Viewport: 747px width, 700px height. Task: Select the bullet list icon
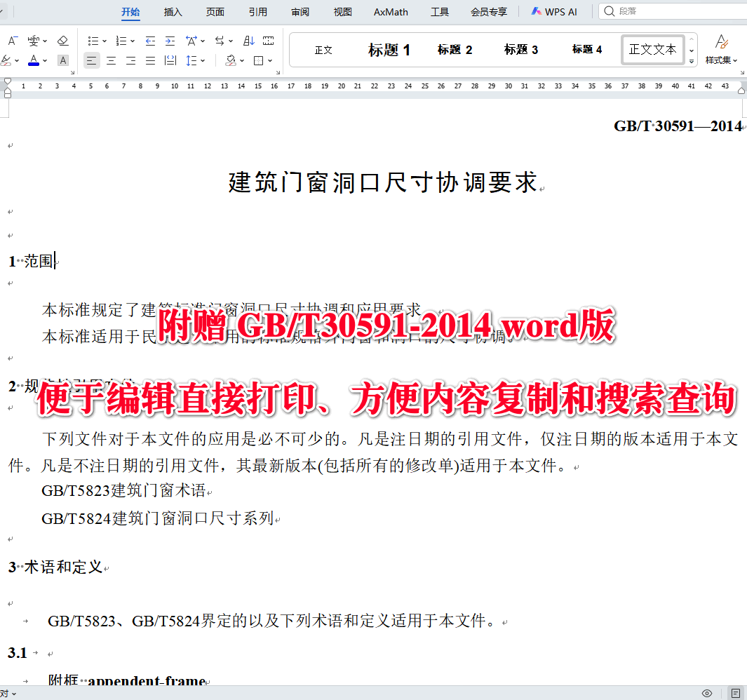pos(93,41)
